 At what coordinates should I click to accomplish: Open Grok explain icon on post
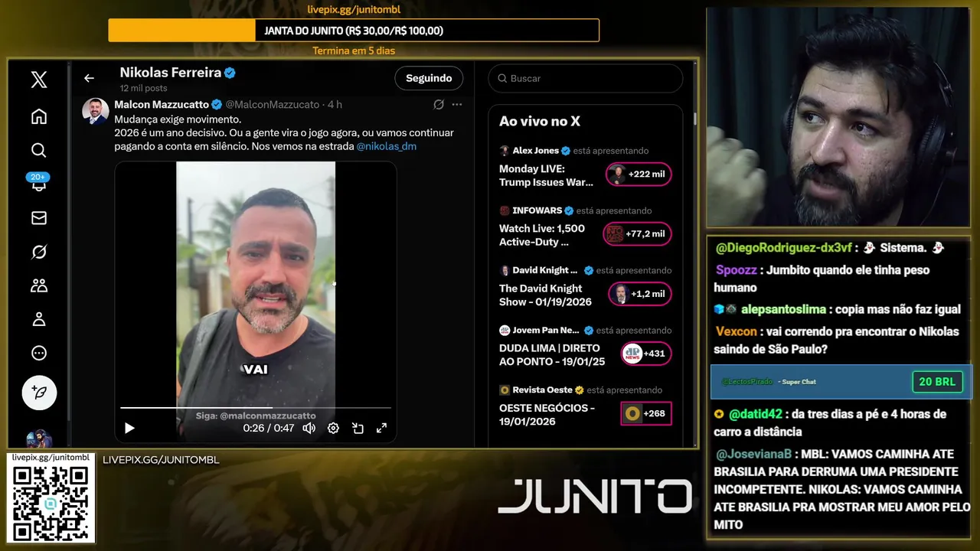click(439, 104)
